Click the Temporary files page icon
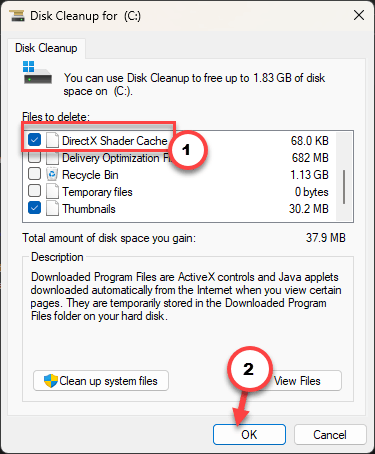Image resolution: width=375 pixels, height=454 pixels. click(52, 191)
